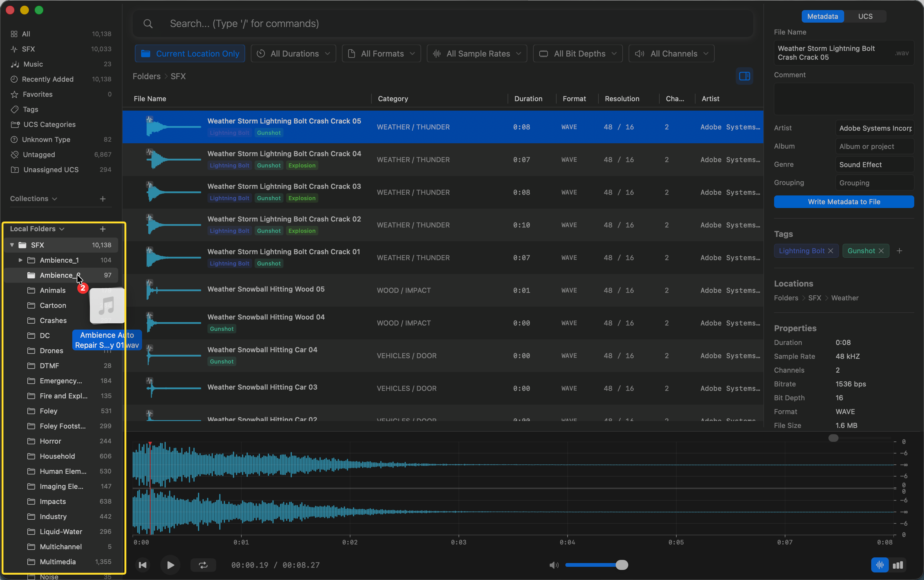Add a new collection
The width and height of the screenshot is (924, 580).
click(x=103, y=199)
